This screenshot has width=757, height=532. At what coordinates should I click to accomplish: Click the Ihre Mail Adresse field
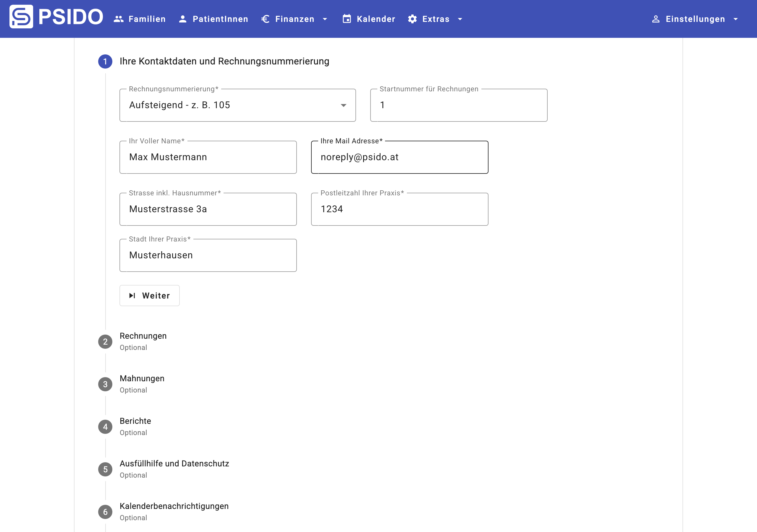pos(399,157)
